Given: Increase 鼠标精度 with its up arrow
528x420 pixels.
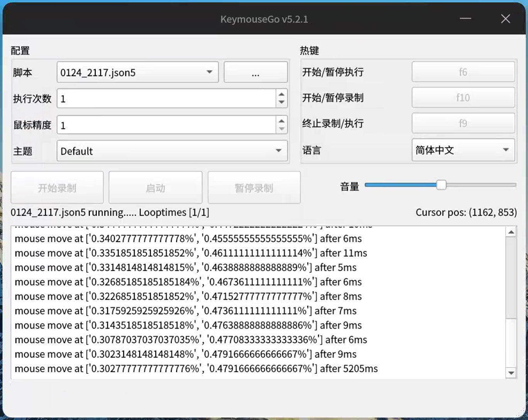Looking at the screenshot, I should tap(282, 121).
